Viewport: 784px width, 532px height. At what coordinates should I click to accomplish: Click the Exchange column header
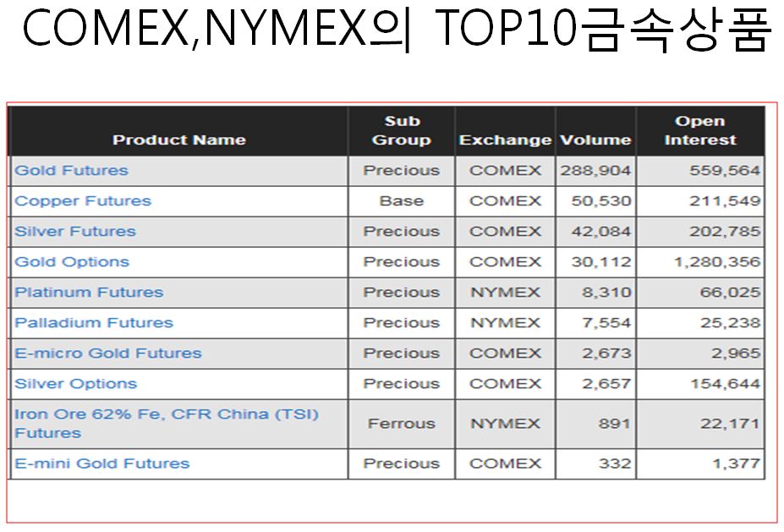point(505,140)
